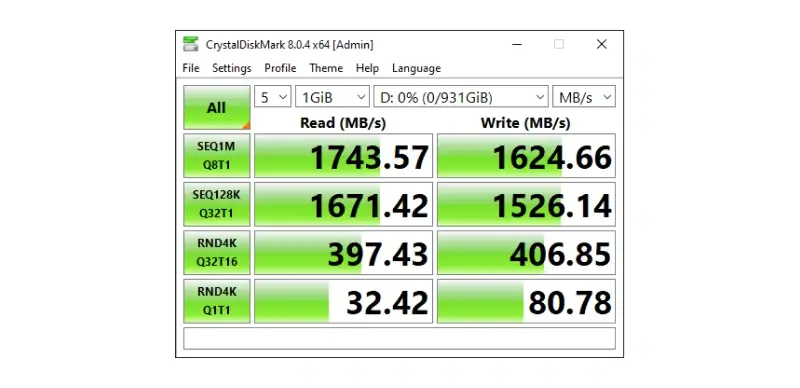Click the 1624.66 sequential write result
Screen dimensions: 800x388
point(527,156)
